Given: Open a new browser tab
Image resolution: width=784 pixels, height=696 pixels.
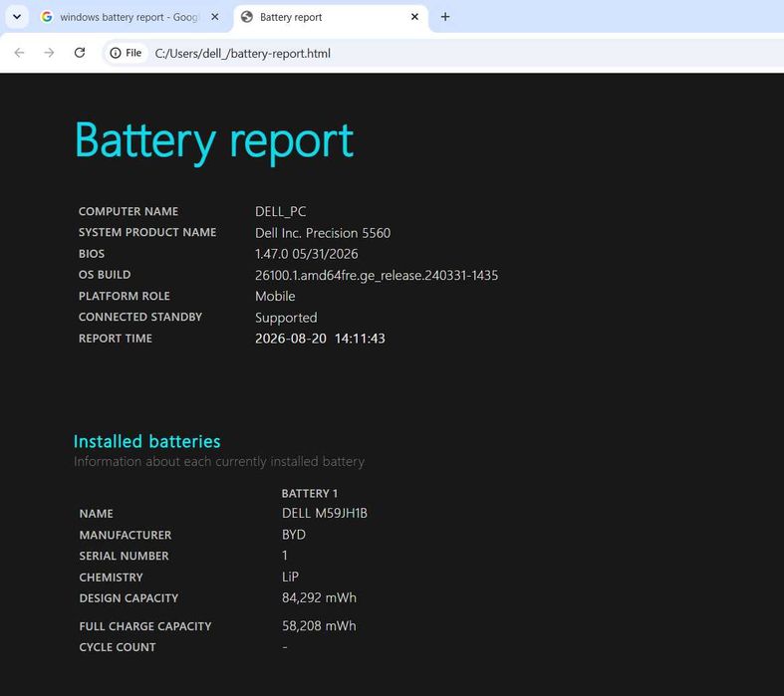Looking at the screenshot, I should (x=445, y=17).
